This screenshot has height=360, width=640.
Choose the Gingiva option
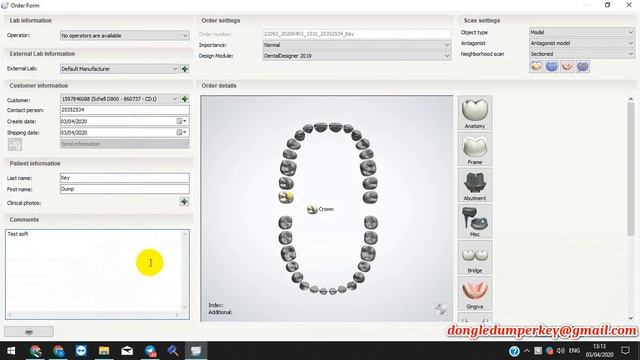pos(475,293)
